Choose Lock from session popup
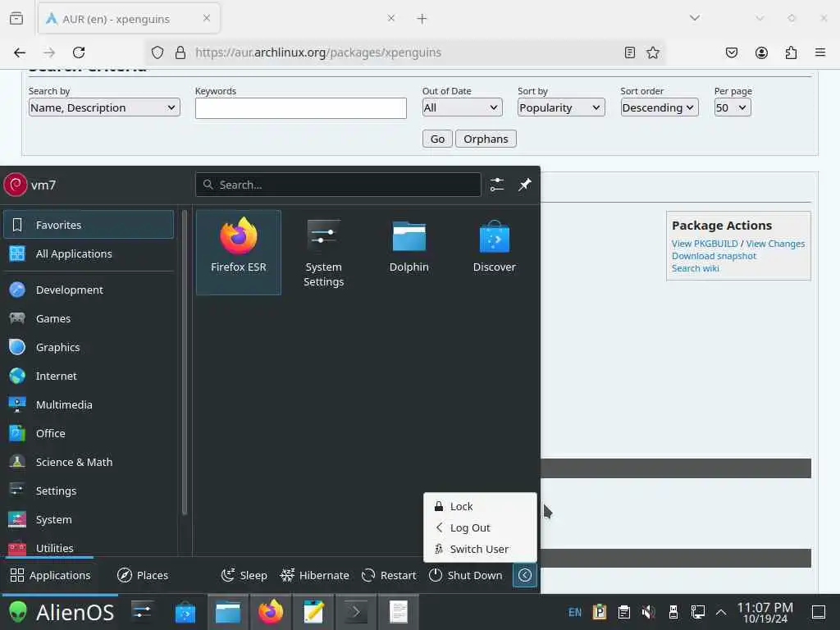The width and height of the screenshot is (840, 630). click(480, 506)
